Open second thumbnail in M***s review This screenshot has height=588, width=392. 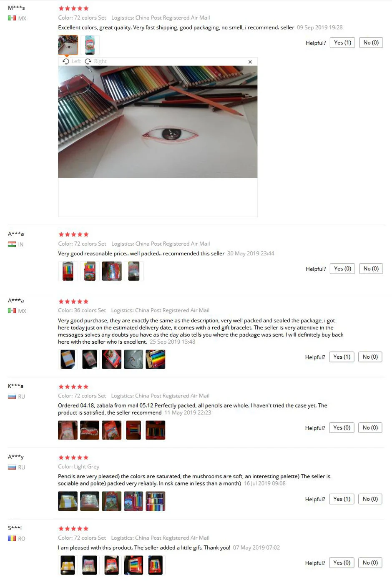[x=90, y=45]
